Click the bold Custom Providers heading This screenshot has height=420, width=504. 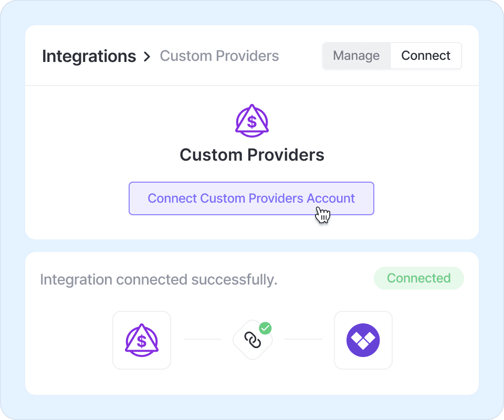pos(252,155)
